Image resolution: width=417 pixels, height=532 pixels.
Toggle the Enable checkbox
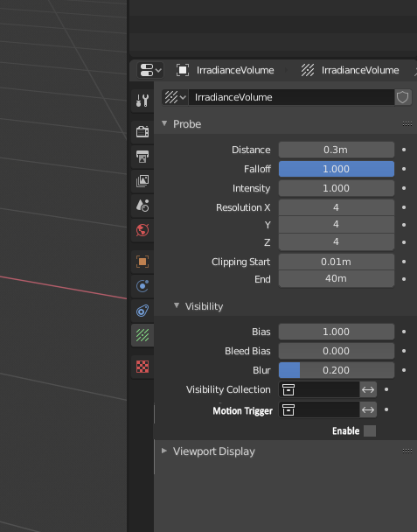click(x=370, y=430)
